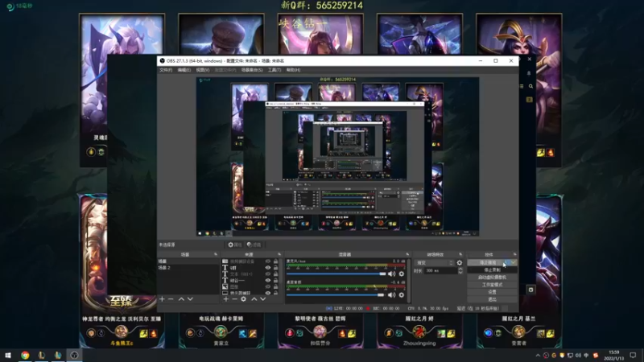Toggle visibility of the 视频捕获设备 source
This screenshot has height=362, width=644.
tap(268, 261)
